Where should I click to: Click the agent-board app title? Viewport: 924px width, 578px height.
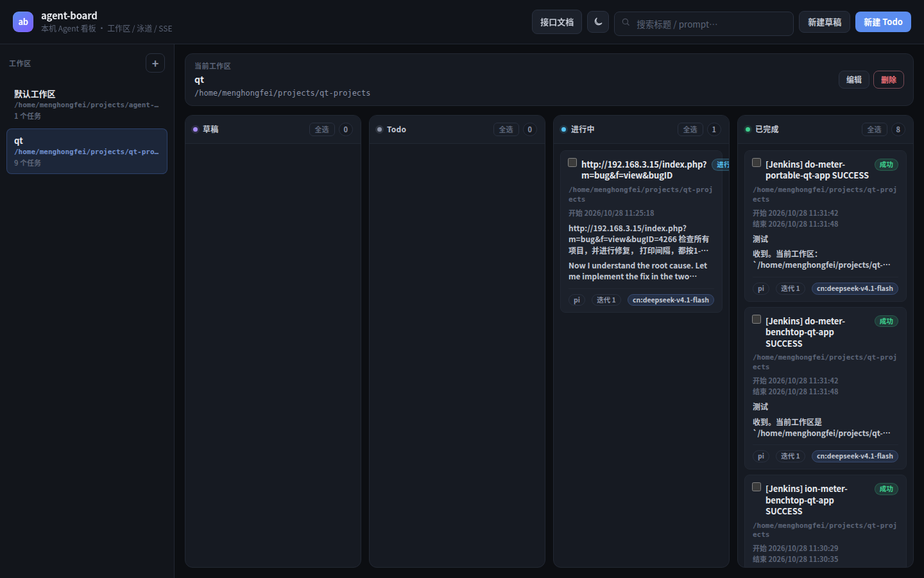[69, 15]
